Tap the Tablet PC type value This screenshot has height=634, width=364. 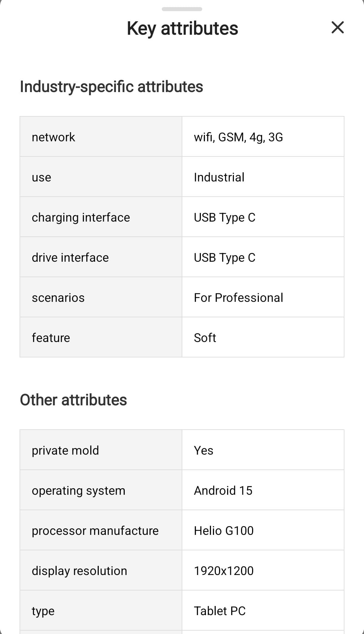point(220,611)
